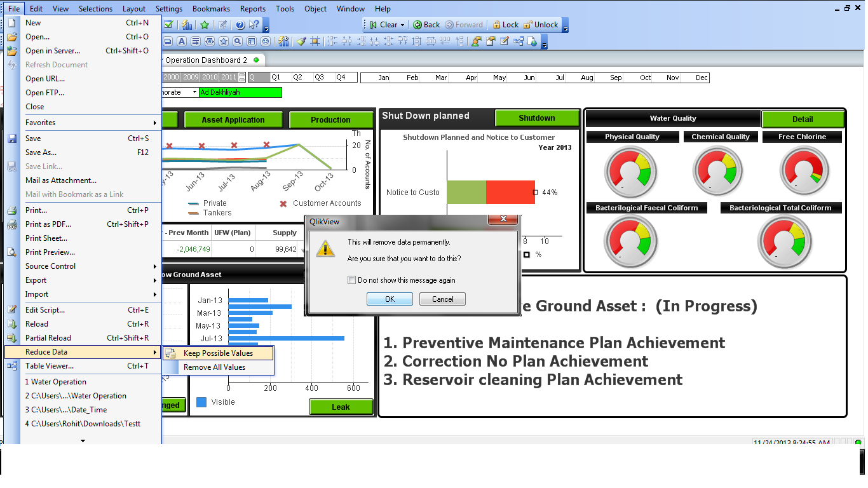Expand the Favorites submenu
Viewport: 868px width, 488px height.
[154, 123]
